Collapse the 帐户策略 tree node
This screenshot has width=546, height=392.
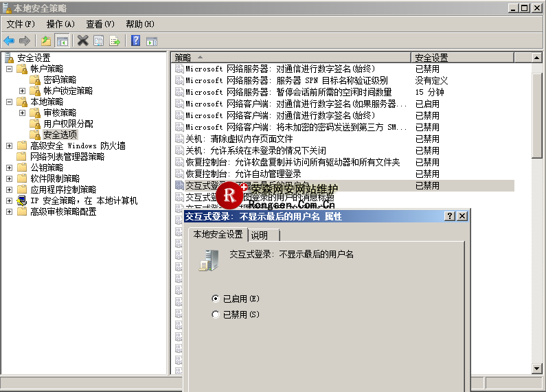pyautogui.click(x=9, y=69)
